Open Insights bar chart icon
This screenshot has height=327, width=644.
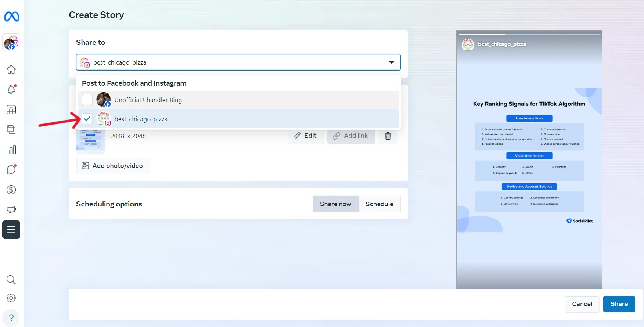pos(11,150)
